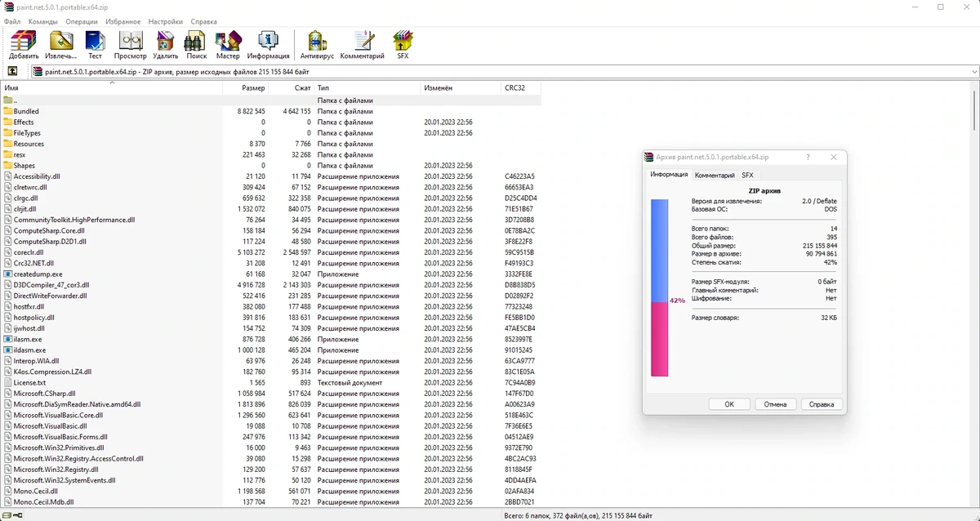The height and width of the screenshot is (521, 980).
Task: Click the Антивирус scan icon
Action: tap(317, 45)
